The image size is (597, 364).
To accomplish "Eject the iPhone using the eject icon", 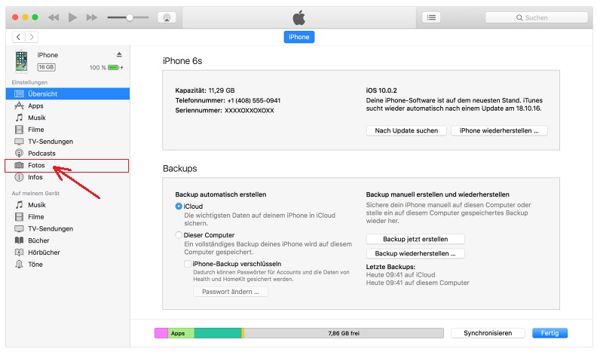I will coord(118,55).
